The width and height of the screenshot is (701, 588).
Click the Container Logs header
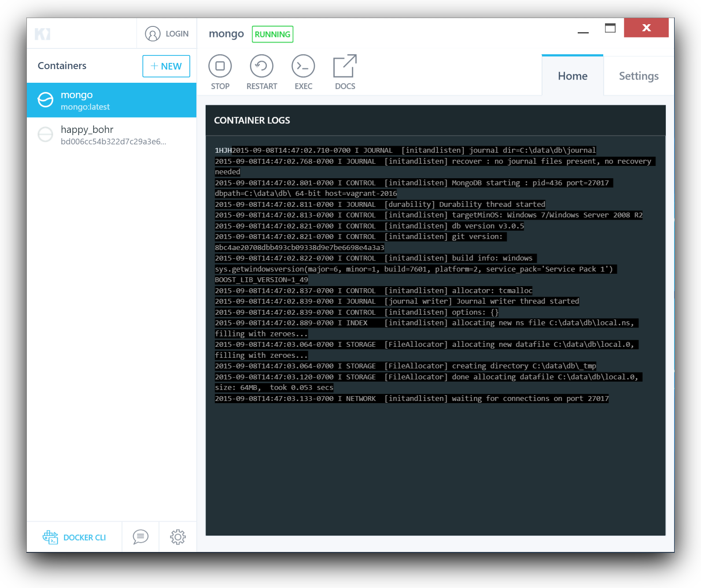click(x=252, y=121)
